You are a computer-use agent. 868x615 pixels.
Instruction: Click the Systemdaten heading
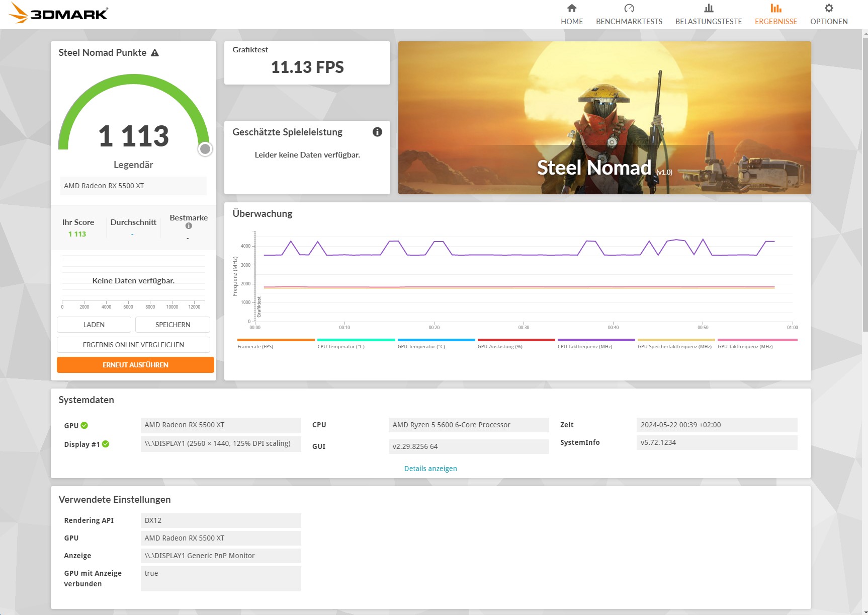pos(86,400)
